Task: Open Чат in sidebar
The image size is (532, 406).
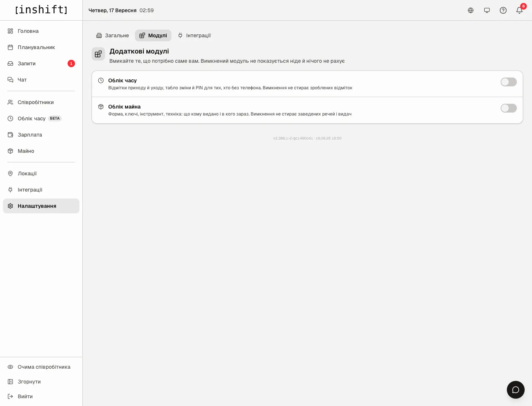Action: 41,80
